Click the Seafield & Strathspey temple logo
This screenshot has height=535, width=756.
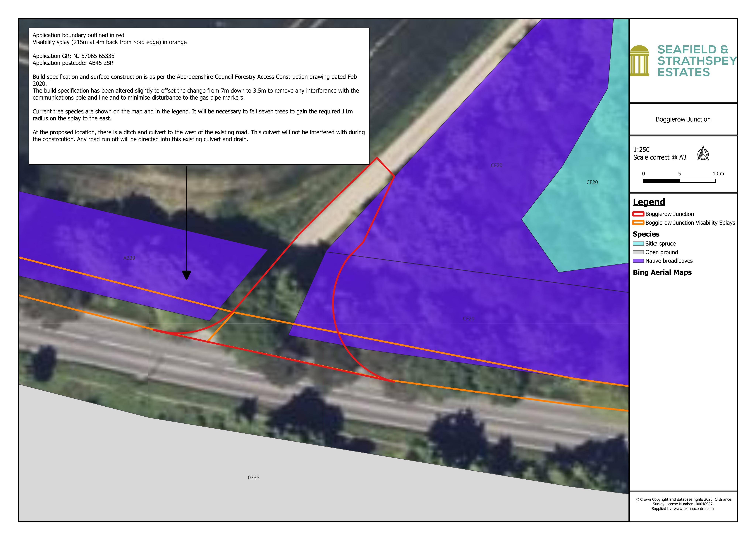coord(639,61)
